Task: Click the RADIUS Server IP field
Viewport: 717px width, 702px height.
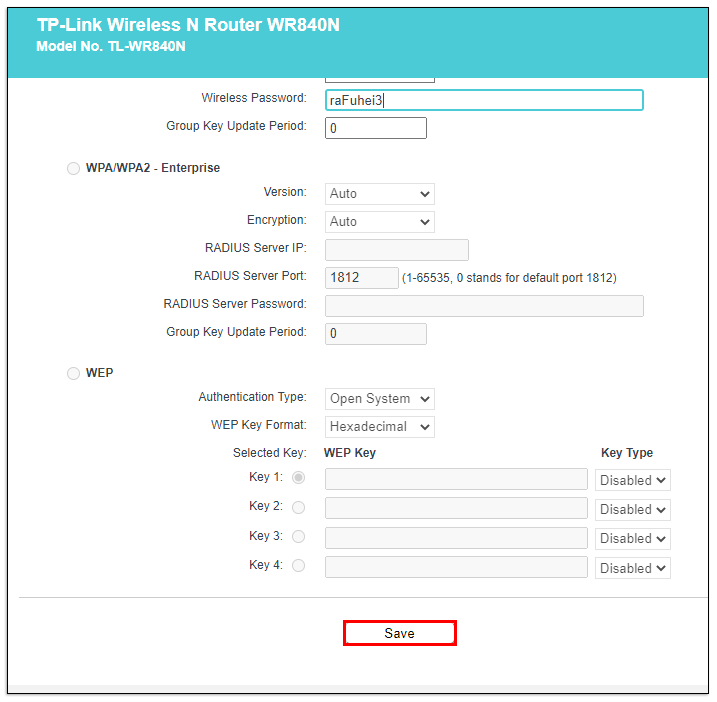Action: pyautogui.click(x=397, y=250)
